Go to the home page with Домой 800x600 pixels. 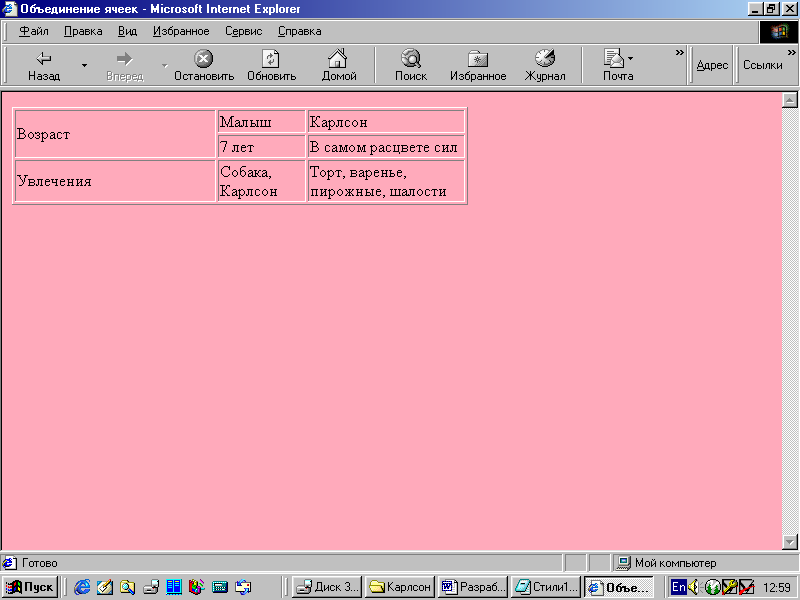coord(338,65)
